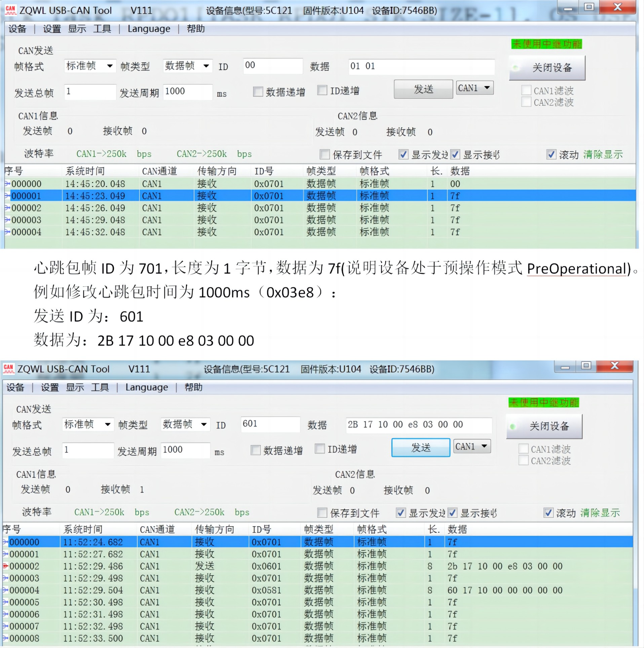Click the arrow icon of row 14:45:20.048
This screenshot has width=644, height=648.
(7, 184)
